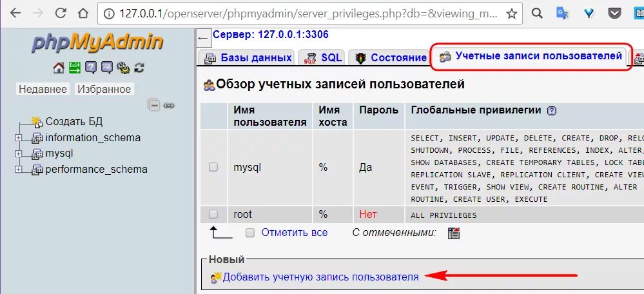The width and height of the screenshot is (644, 294).
Task: Switch to Недавнее in navigation panel
Action: [43, 89]
